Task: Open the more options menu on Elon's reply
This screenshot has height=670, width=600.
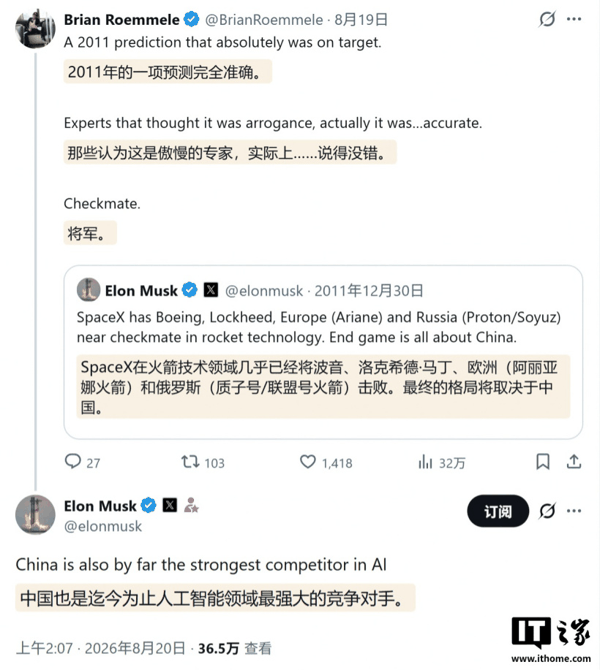Action: (574, 511)
